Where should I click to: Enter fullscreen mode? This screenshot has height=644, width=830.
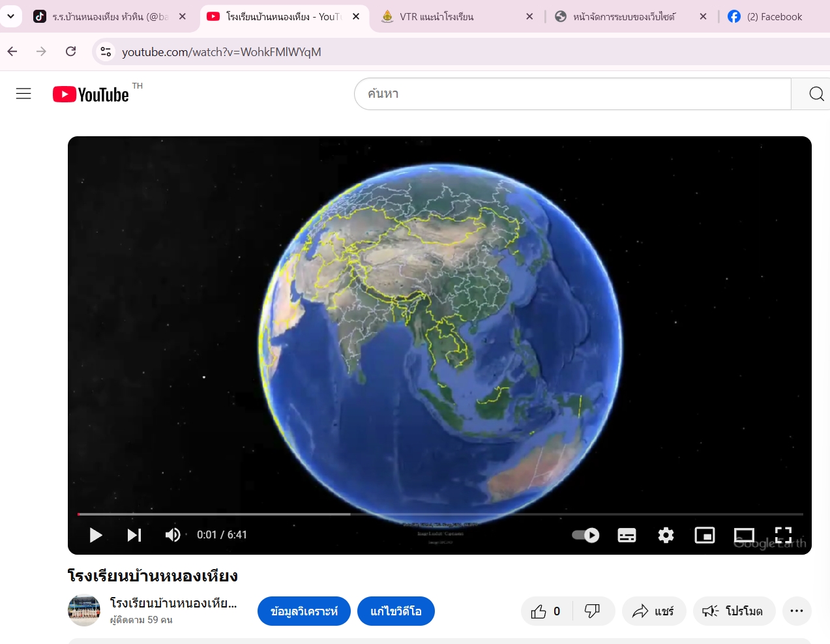783,535
